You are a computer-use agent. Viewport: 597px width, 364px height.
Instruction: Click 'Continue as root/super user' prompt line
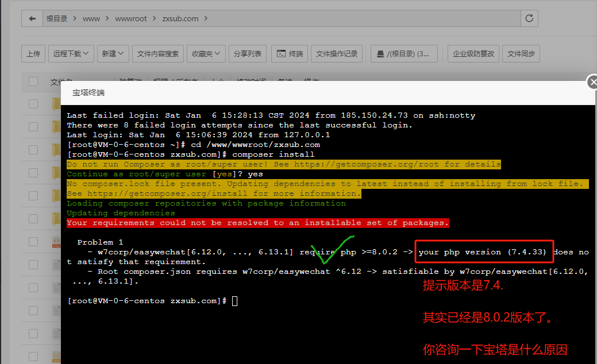[x=164, y=174]
